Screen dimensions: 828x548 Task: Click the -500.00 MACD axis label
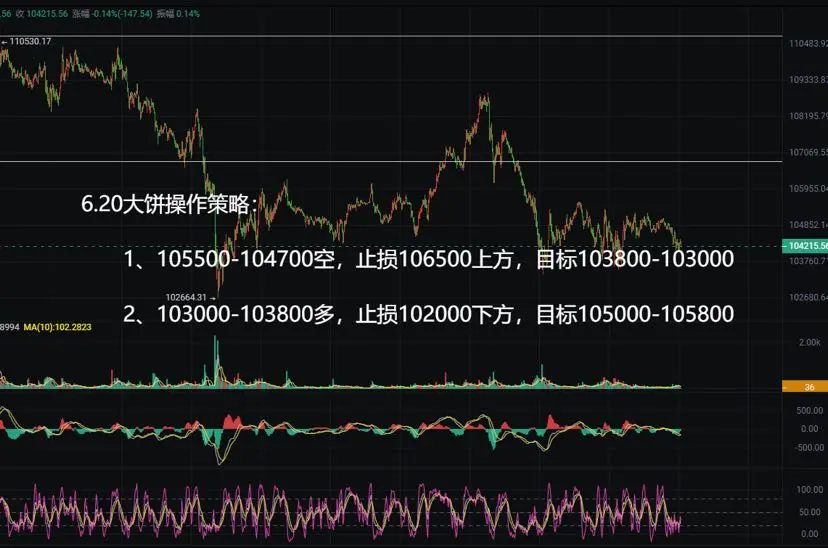pyautogui.click(x=809, y=448)
